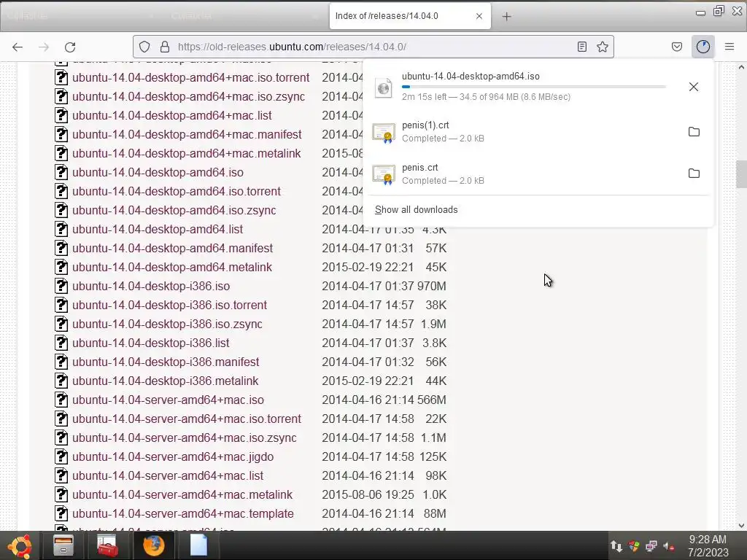
Task: Open the penis.crt certificate file icon
Action: [384, 175]
